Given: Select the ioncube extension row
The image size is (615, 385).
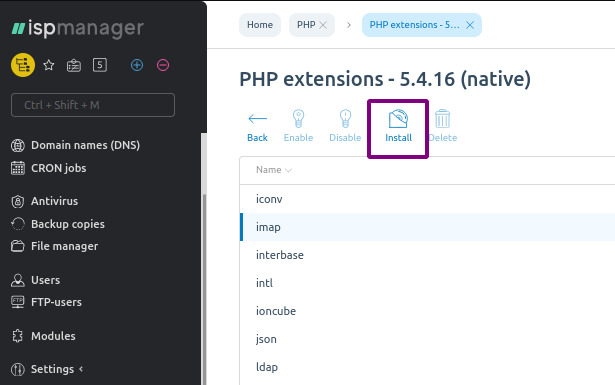Looking at the screenshot, I should point(427,311).
